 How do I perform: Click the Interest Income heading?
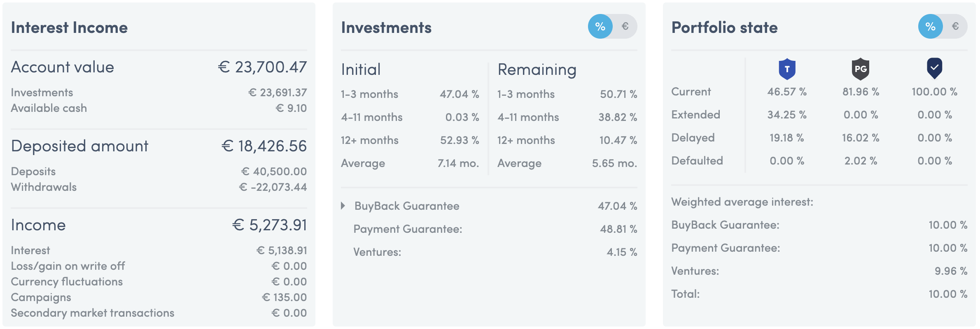tap(69, 28)
